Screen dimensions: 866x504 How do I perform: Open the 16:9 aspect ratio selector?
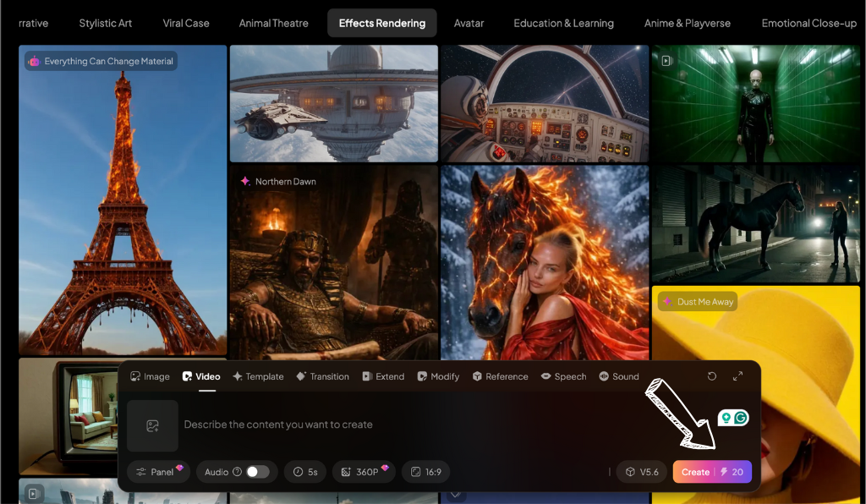click(x=425, y=472)
